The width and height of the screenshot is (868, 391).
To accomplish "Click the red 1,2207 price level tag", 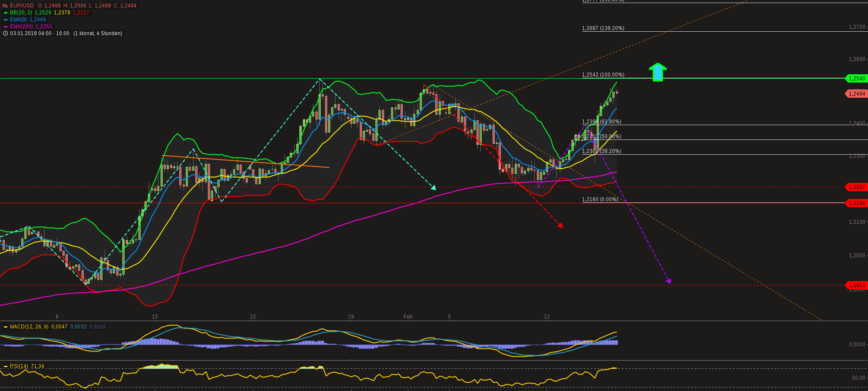I will pyautogui.click(x=856, y=187).
